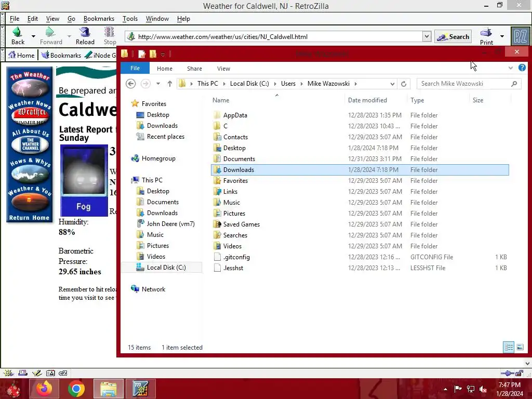Click the Explorer Help question mark icon
Screen dimensions: 532x399
[522, 68]
